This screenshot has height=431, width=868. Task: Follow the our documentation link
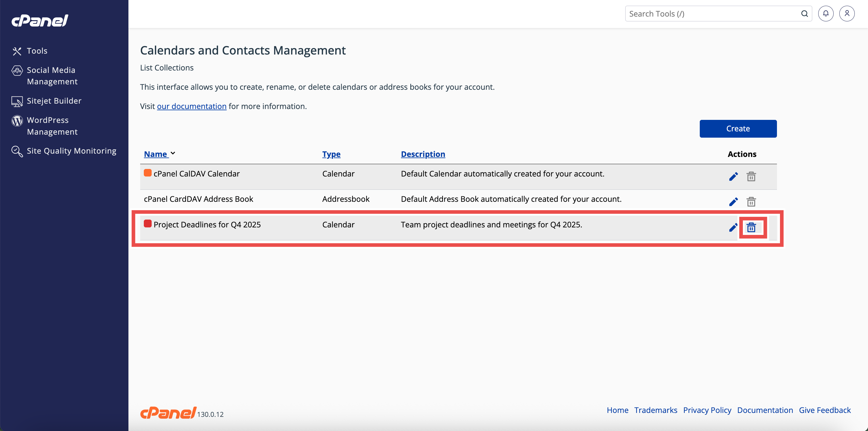point(191,106)
